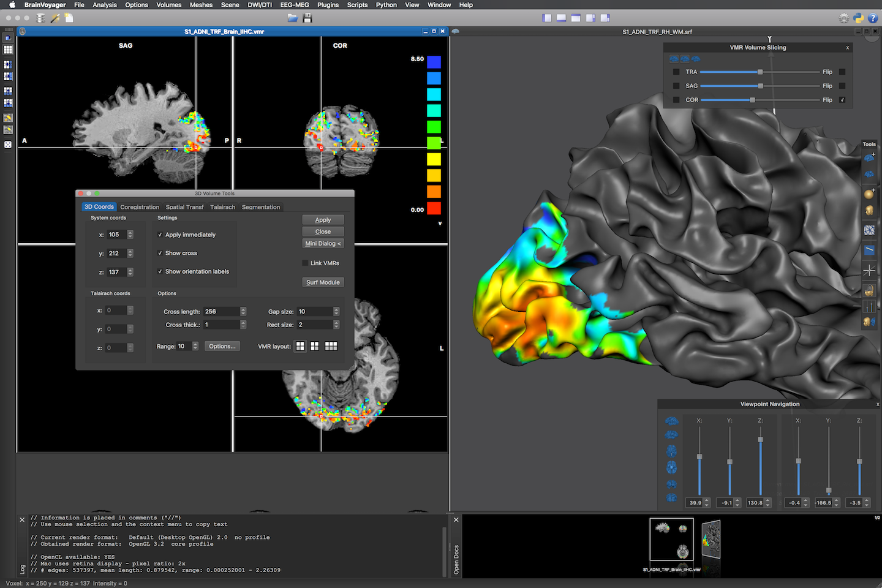Click the SAG slice position slider
The width and height of the screenshot is (882, 588).
[759, 86]
